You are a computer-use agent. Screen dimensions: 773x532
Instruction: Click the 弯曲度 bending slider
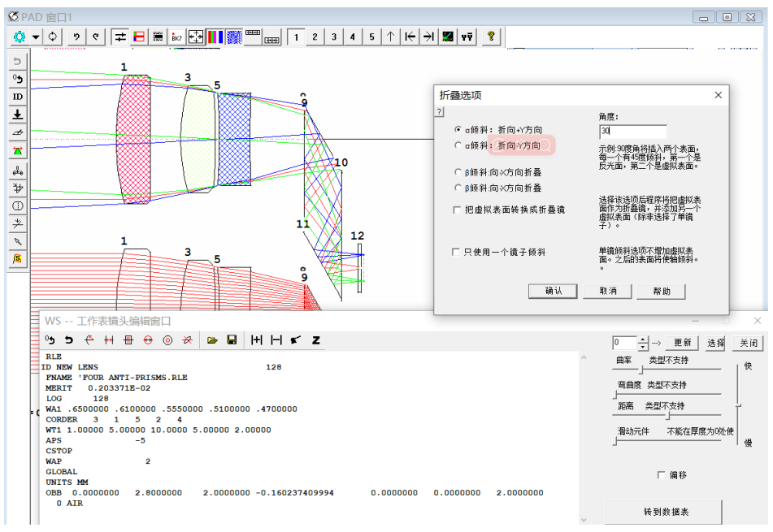[x=667, y=394]
